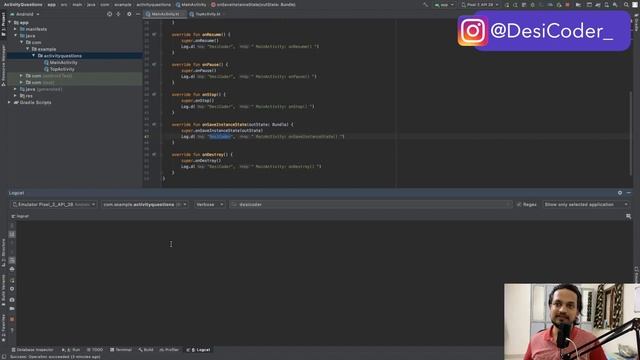Open the Logcat tool window button
This screenshot has height=360, width=640.
198,350
